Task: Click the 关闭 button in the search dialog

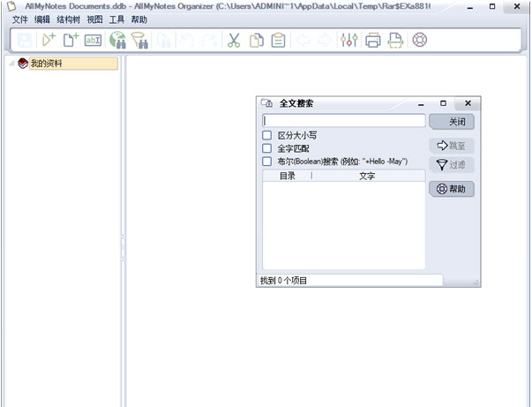Action: [x=452, y=122]
